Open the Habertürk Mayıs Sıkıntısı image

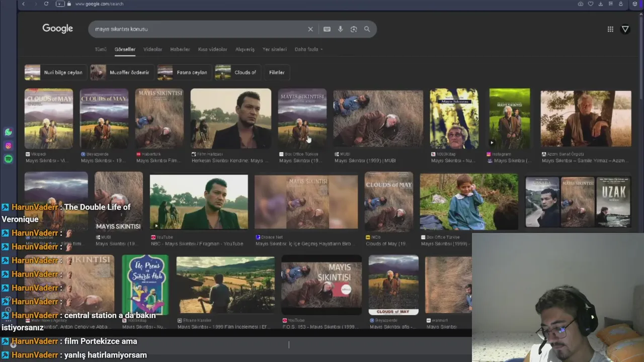coord(159,119)
